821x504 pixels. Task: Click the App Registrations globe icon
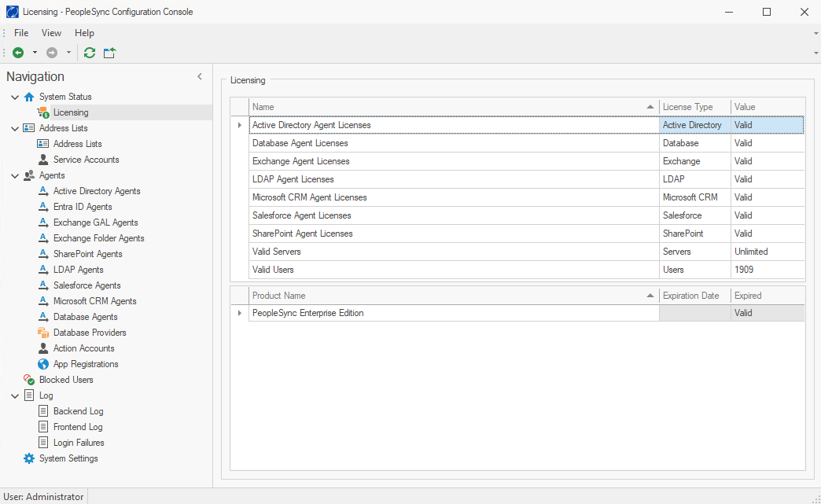(x=43, y=364)
